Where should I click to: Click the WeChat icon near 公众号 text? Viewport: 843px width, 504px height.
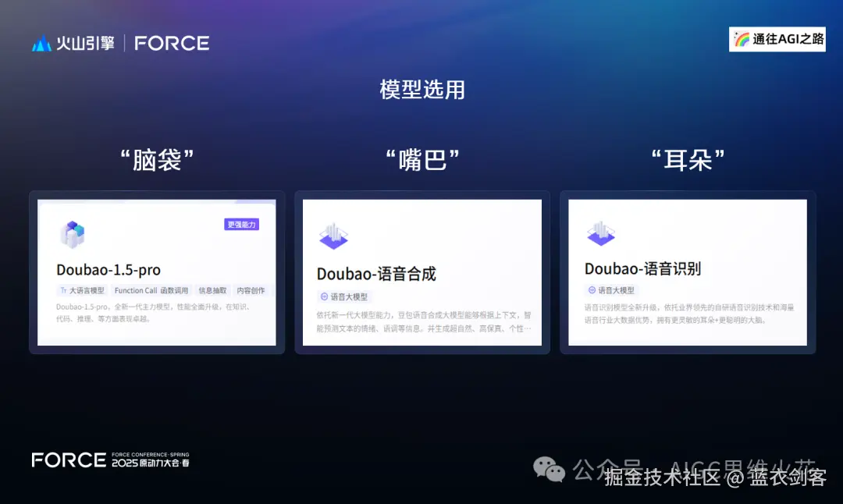(x=550, y=469)
